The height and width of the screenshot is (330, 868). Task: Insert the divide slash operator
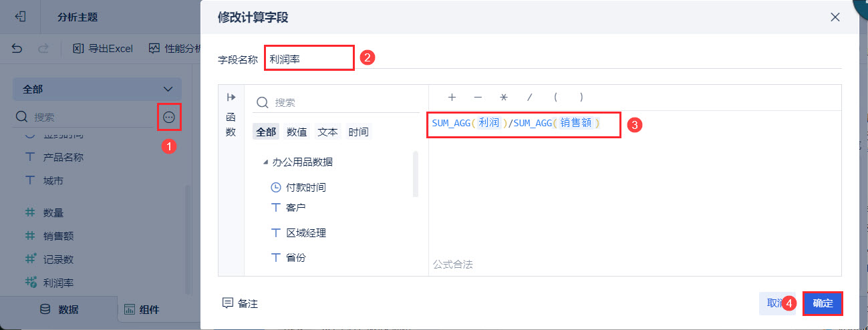click(x=530, y=98)
